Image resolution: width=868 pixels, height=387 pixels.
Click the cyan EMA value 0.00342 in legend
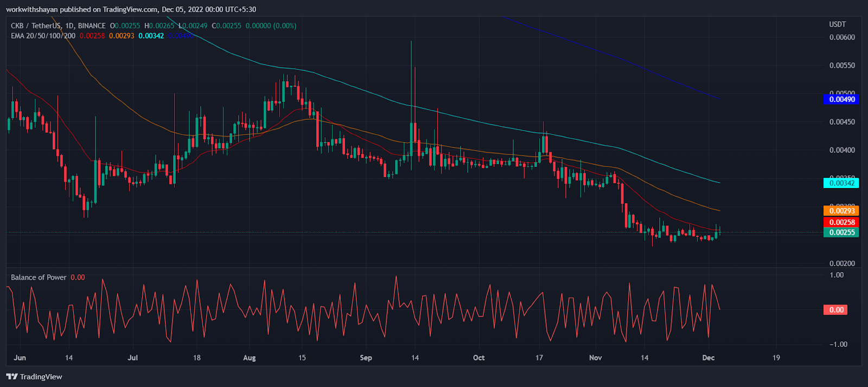click(x=151, y=36)
